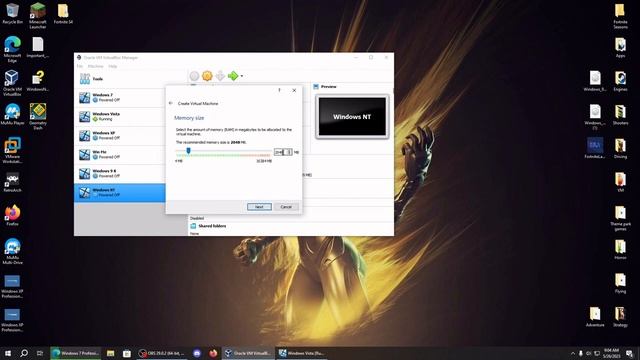This screenshot has height=360, width=640.
Task: Open the Driving folder on desktop
Action: 620,149
